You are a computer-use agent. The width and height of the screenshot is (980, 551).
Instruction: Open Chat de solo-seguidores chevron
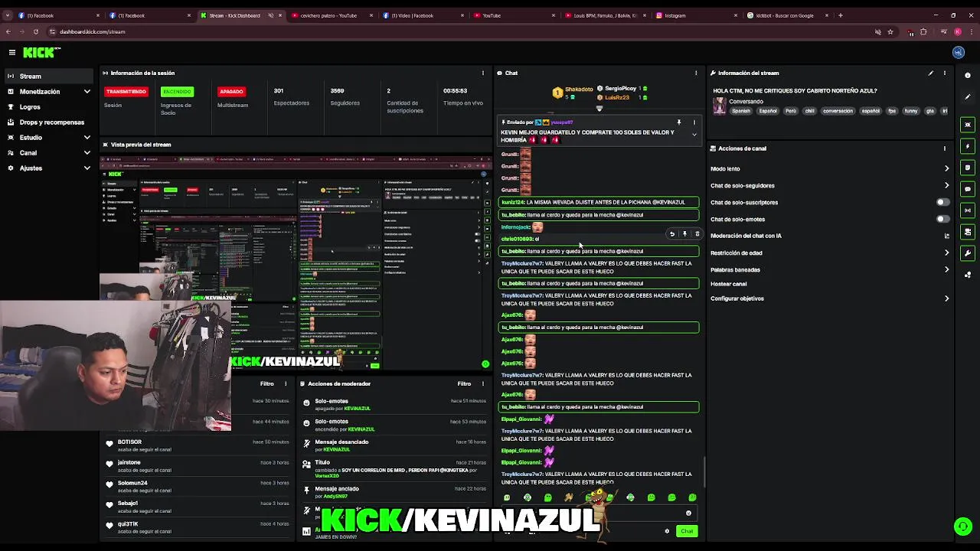pyautogui.click(x=946, y=185)
